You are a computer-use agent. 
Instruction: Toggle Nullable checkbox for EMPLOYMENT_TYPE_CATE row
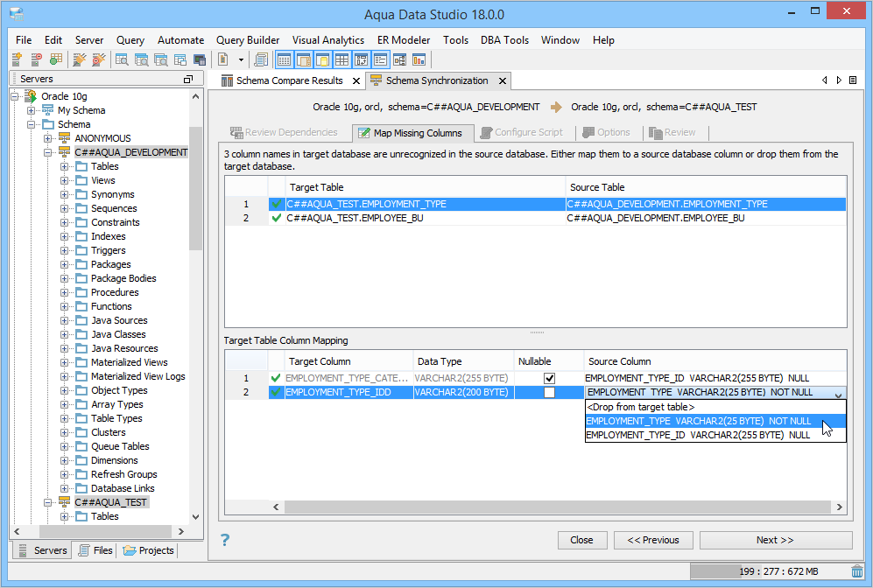click(x=550, y=378)
